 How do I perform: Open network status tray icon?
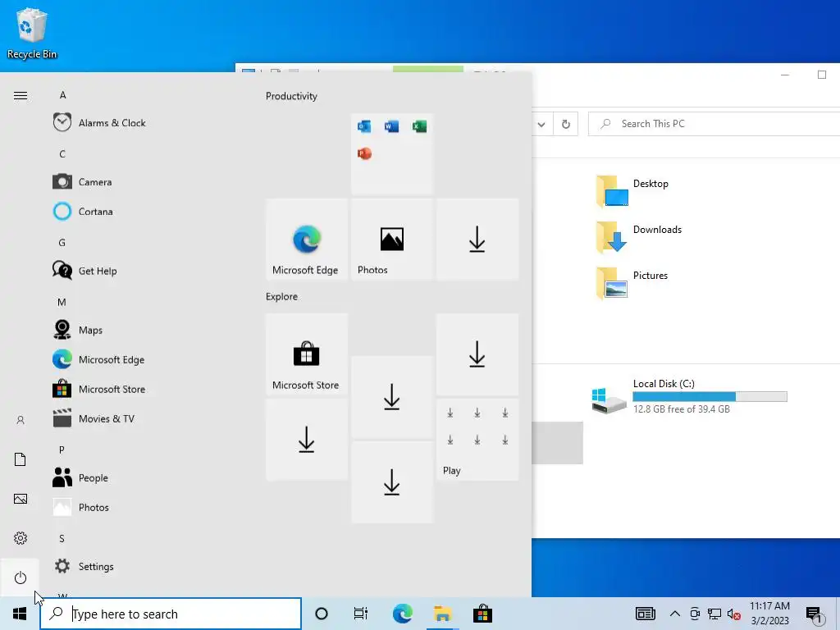pos(714,614)
